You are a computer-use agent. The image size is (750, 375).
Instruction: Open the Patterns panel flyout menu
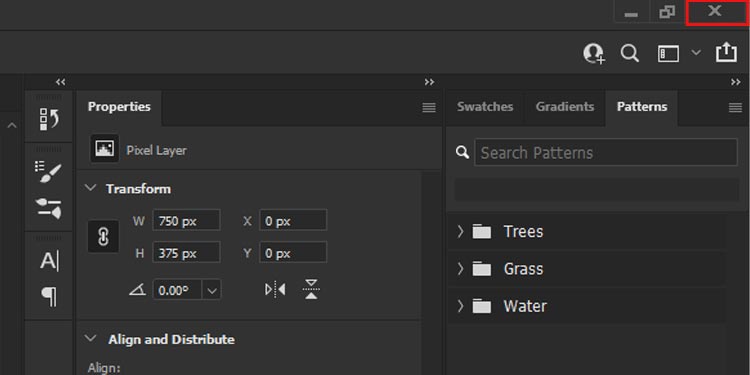(x=735, y=108)
